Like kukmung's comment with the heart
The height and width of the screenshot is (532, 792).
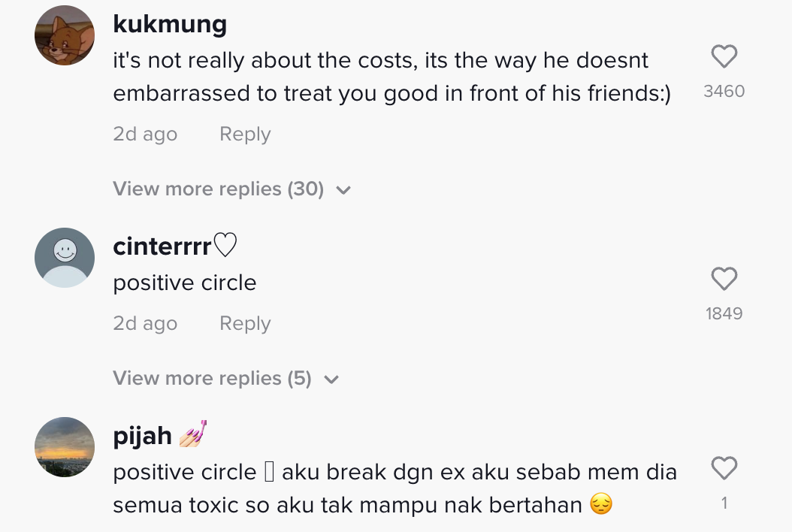724,58
